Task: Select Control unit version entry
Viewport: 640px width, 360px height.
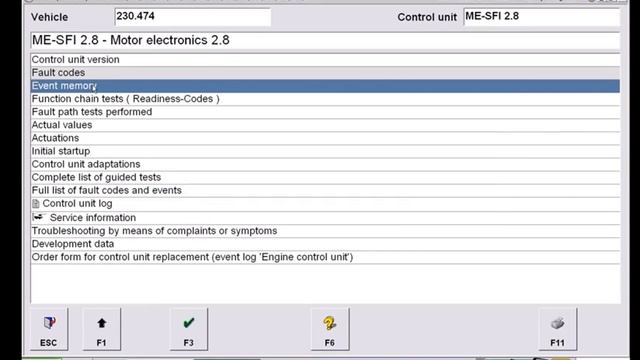Action: pos(325,60)
